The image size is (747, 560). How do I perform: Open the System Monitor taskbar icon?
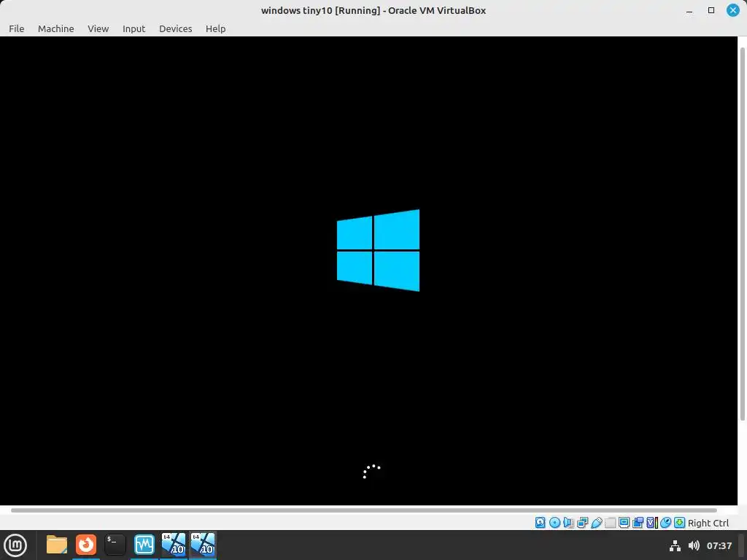click(x=144, y=545)
